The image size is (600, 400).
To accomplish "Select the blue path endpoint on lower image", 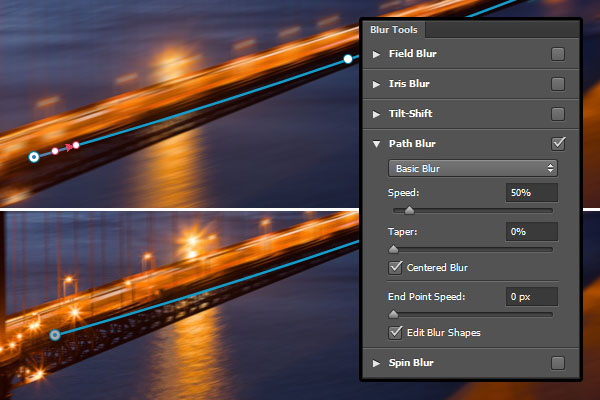I will click(55, 335).
